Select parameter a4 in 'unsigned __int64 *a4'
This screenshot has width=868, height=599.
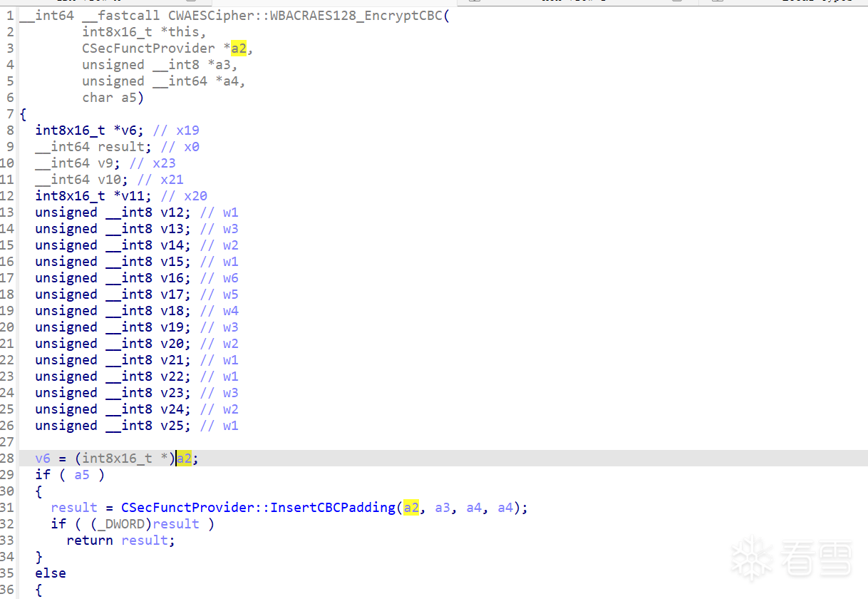coord(231,81)
